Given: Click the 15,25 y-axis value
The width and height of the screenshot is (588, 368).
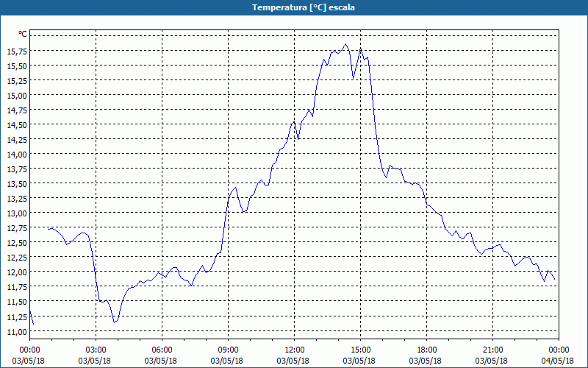Looking at the screenshot, I should click(x=17, y=81).
